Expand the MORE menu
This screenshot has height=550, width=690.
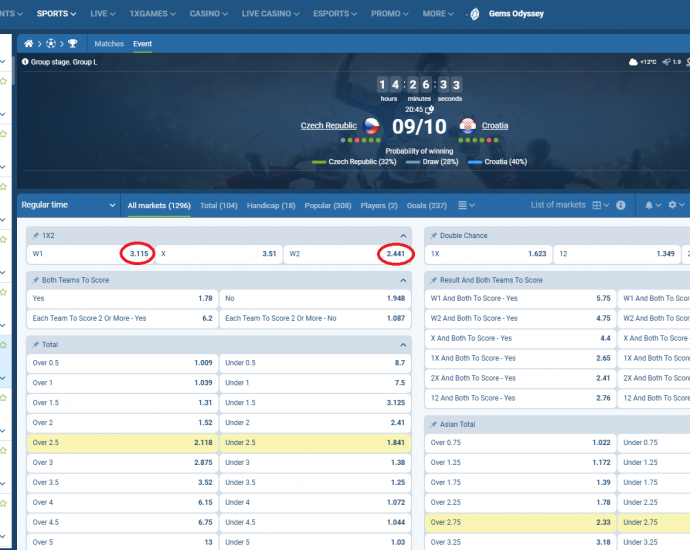pos(438,14)
